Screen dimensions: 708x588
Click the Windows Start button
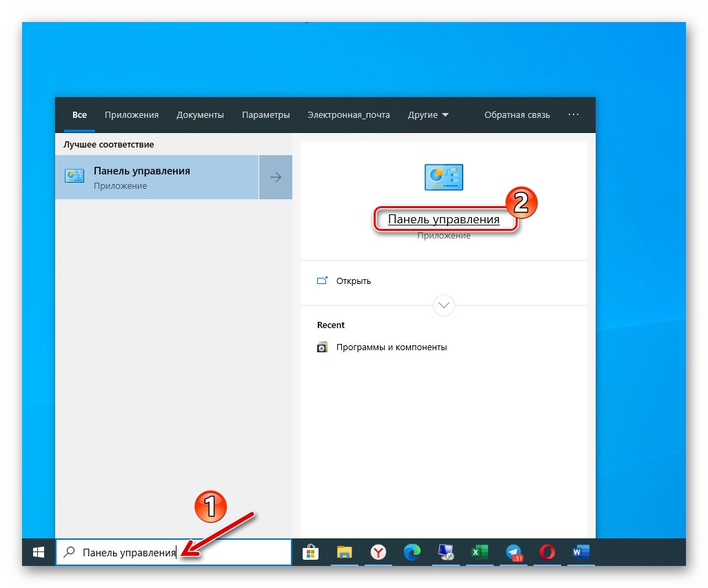click(x=39, y=552)
